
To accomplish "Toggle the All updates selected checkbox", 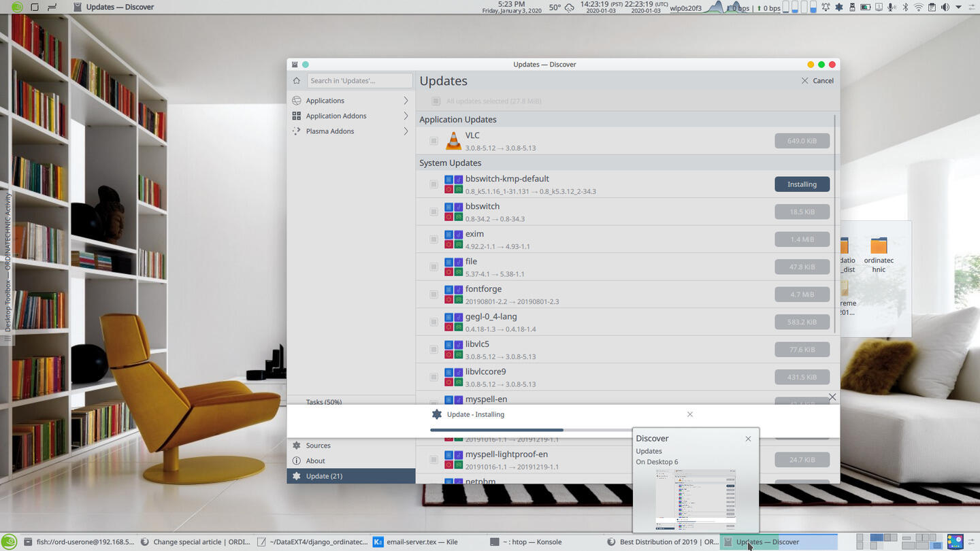I will click(436, 101).
